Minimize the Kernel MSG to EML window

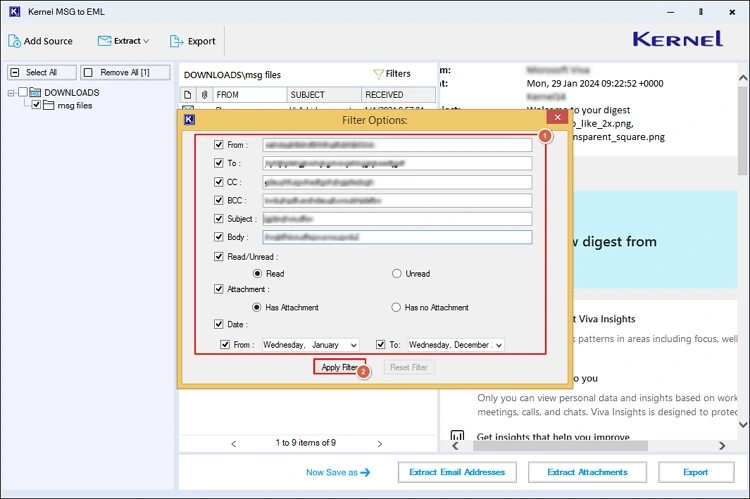pos(671,12)
